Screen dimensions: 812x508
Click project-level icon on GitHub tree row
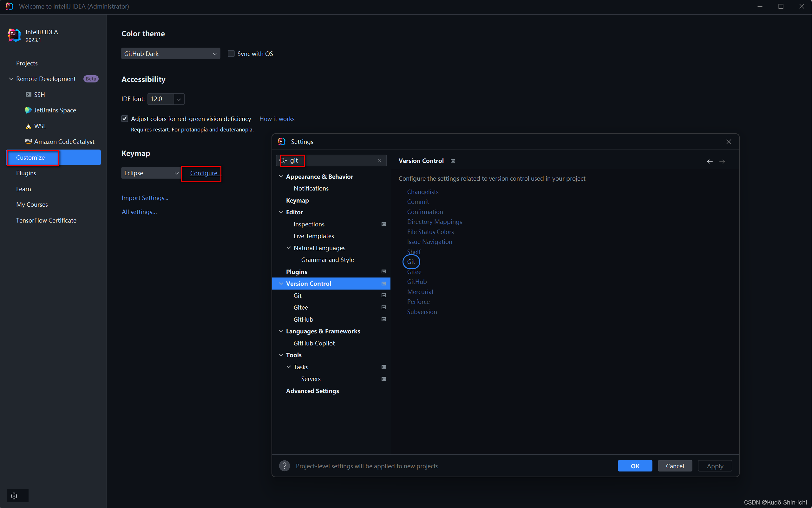click(x=383, y=319)
